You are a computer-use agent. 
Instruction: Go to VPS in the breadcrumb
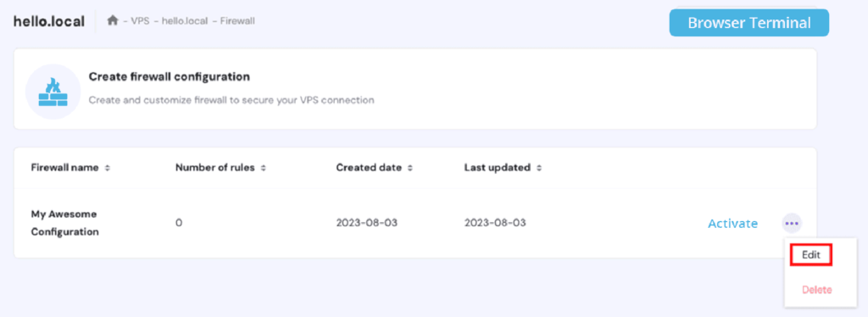140,21
